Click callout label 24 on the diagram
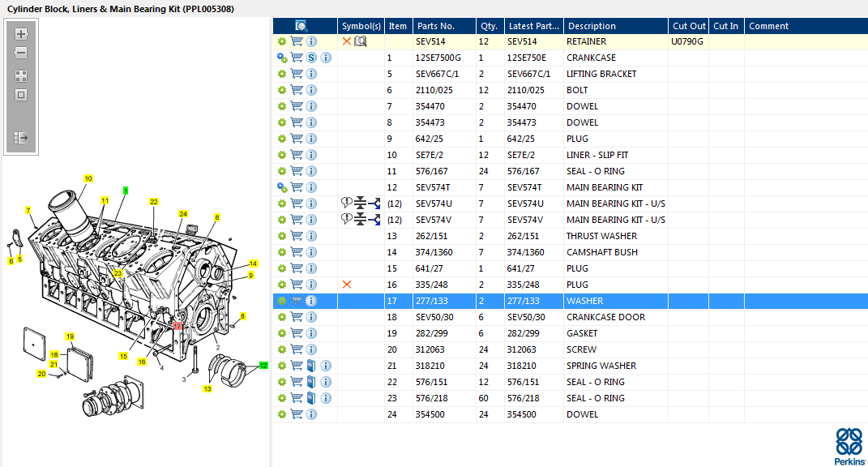868x467 pixels. pyautogui.click(x=183, y=214)
